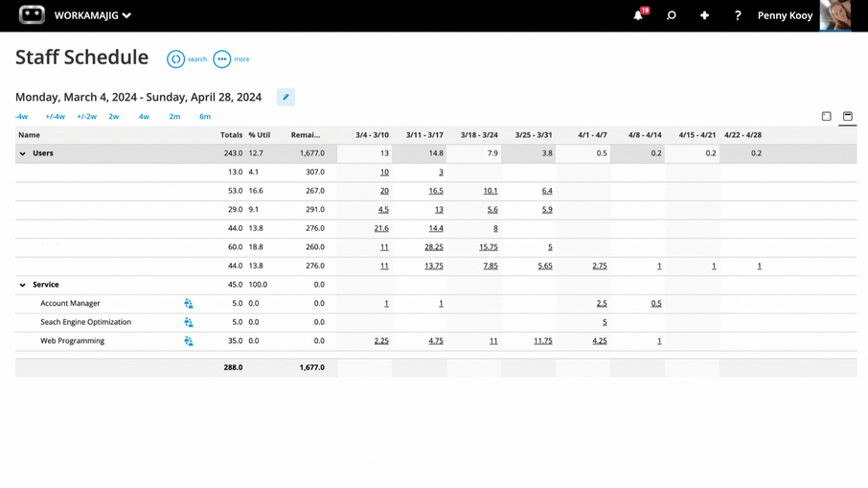
Task: Click the magnifier search icon in top bar
Action: (x=671, y=15)
